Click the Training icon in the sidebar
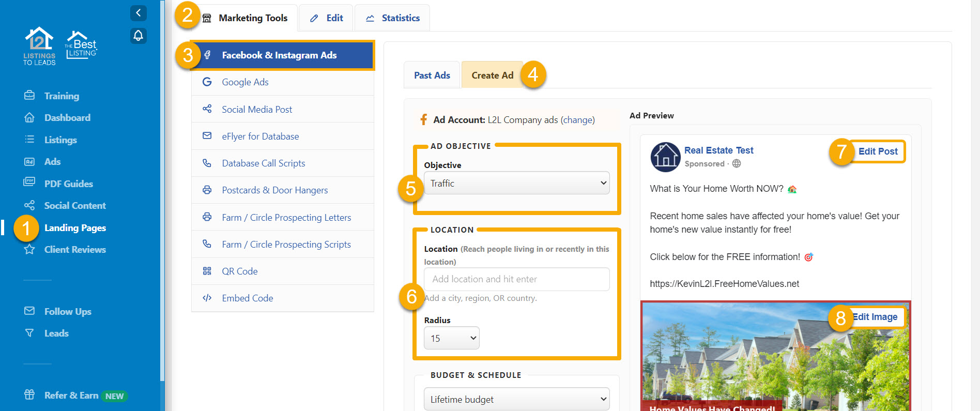The image size is (980, 411). [x=29, y=96]
